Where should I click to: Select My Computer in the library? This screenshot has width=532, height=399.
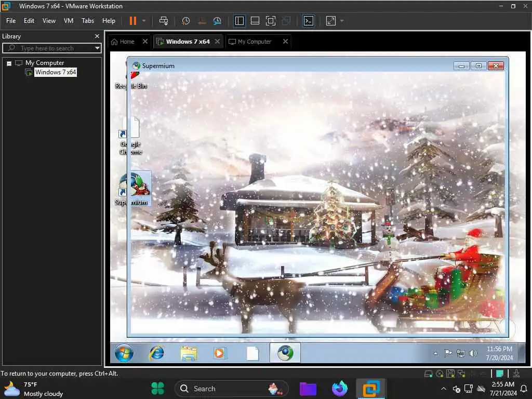click(x=45, y=63)
